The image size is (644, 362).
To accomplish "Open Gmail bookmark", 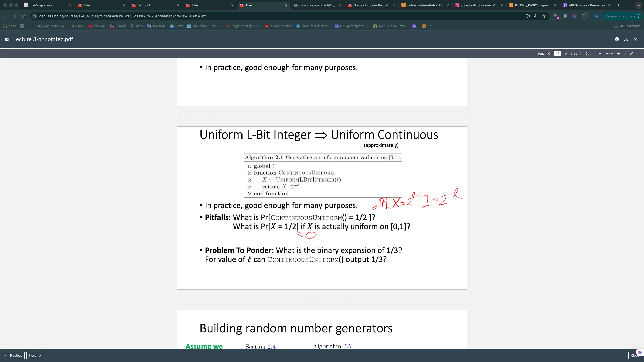I will (77, 26).
